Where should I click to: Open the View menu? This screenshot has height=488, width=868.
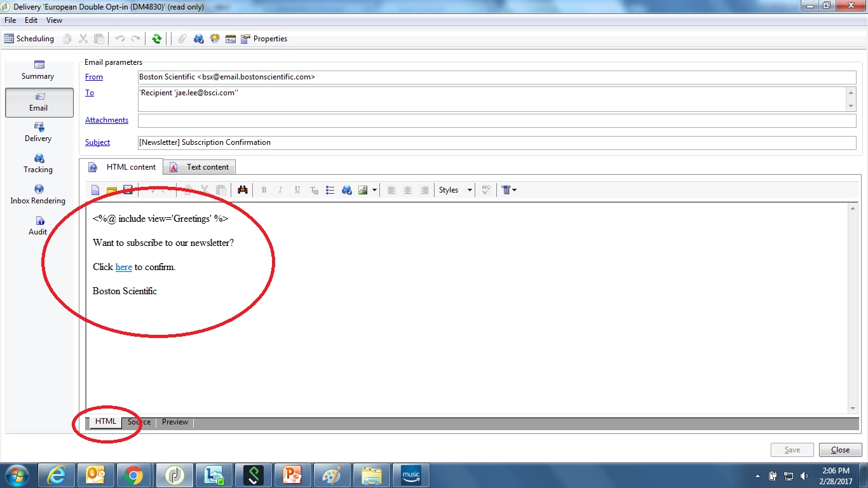point(54,20)
